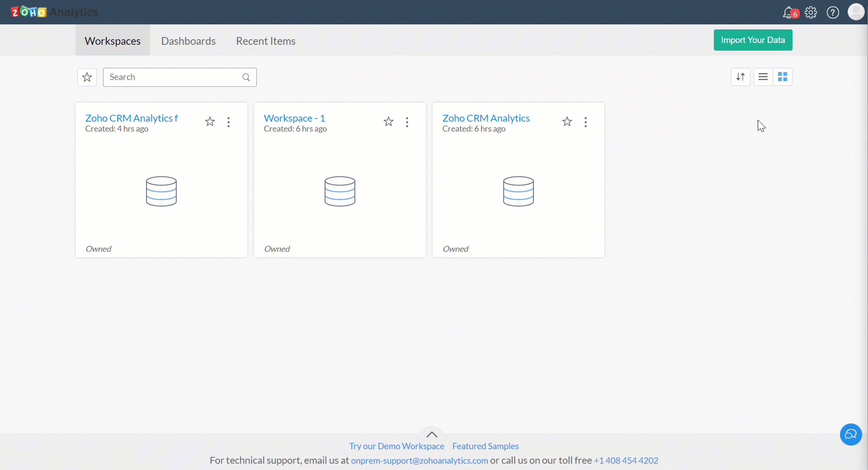The height and width of the screenshot is (470, 868).
Task: Open the user profile avatar
Action: click(856, 12)
